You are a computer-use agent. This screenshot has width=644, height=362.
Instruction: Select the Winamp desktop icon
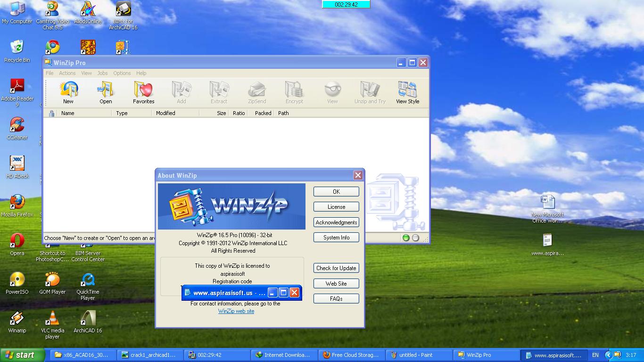pyautogui.click(x=17, y=322)
